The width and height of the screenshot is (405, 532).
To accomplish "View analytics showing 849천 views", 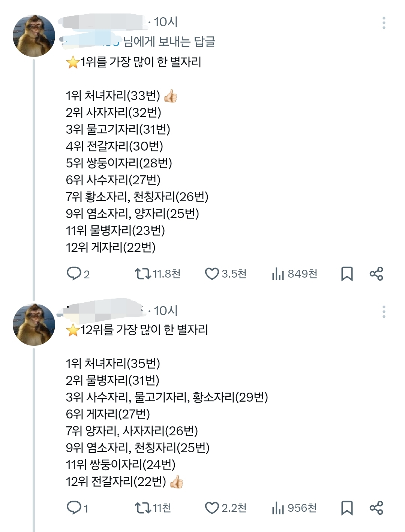I will pyautogui.click(x=278, y=274).
